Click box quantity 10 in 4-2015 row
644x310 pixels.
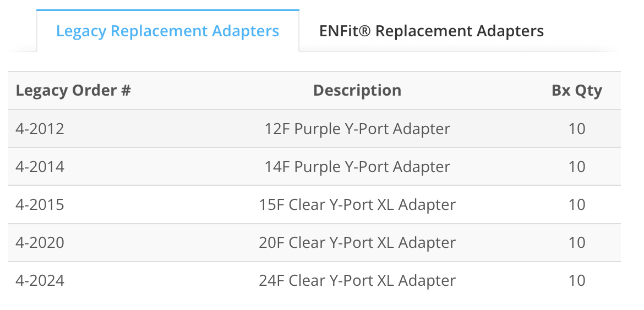[x=577, y=204]
